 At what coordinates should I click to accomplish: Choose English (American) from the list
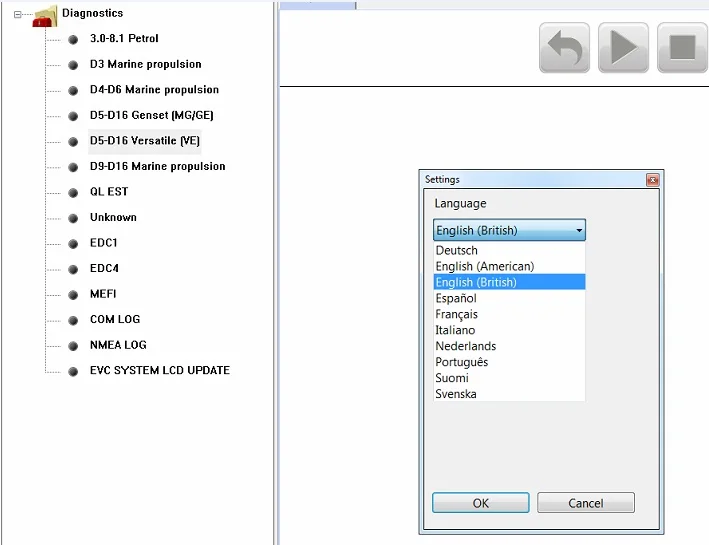tap(509, 266)
